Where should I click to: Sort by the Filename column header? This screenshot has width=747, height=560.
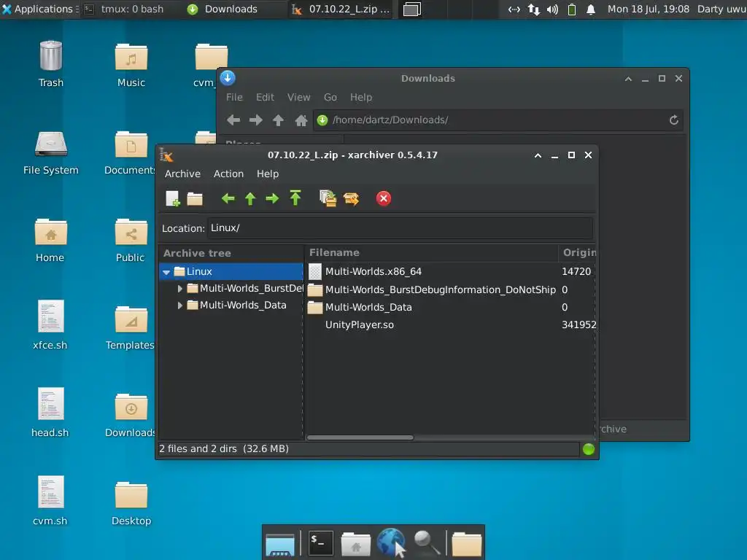pyautogui.click(x=431, y=253)
